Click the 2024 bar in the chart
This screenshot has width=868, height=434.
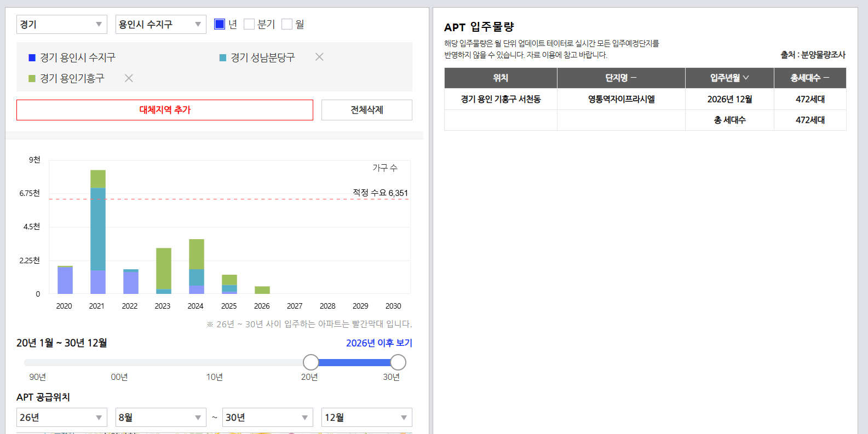197,267
